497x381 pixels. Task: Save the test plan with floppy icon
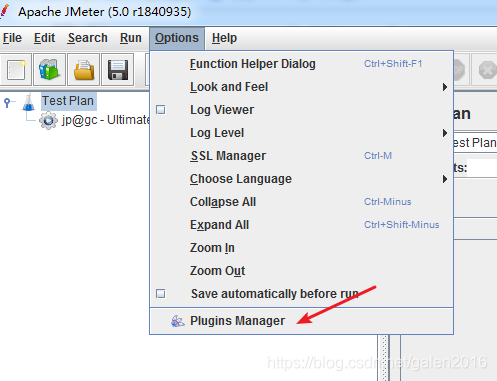click(118, 70)
